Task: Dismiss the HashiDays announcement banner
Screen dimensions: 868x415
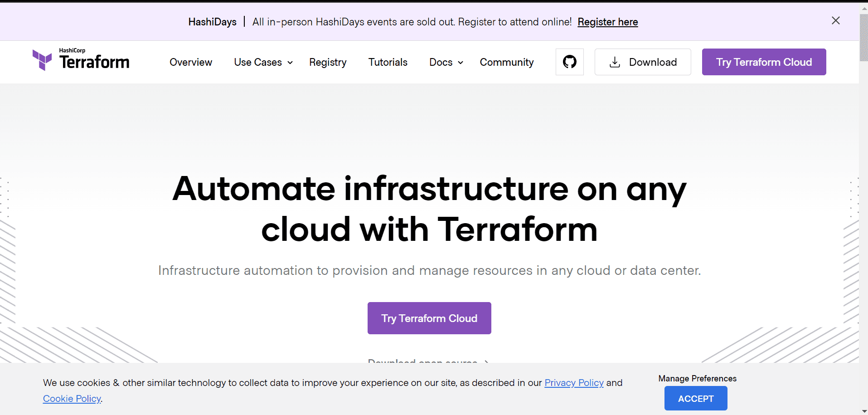Action: point(835,20)
